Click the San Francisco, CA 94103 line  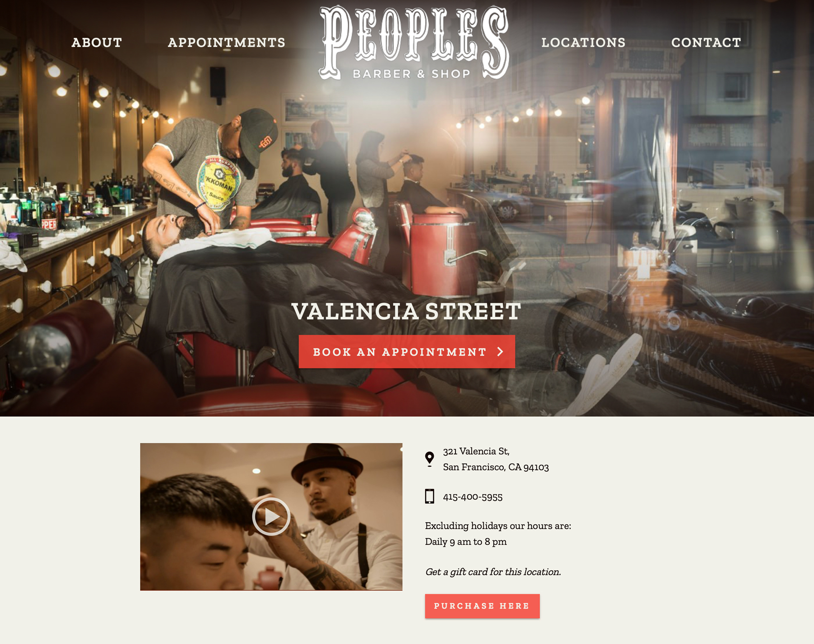[496, 467]
